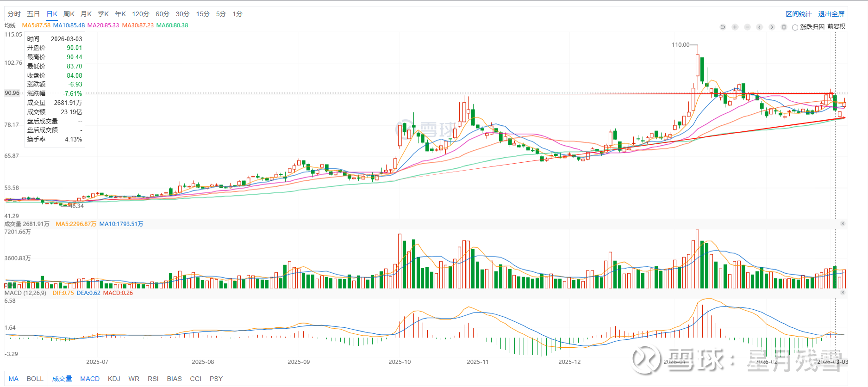The image size is (868, 387).
Task: Click the volume MA10:1793.51万 legend
Action: [x=121, y=224]
